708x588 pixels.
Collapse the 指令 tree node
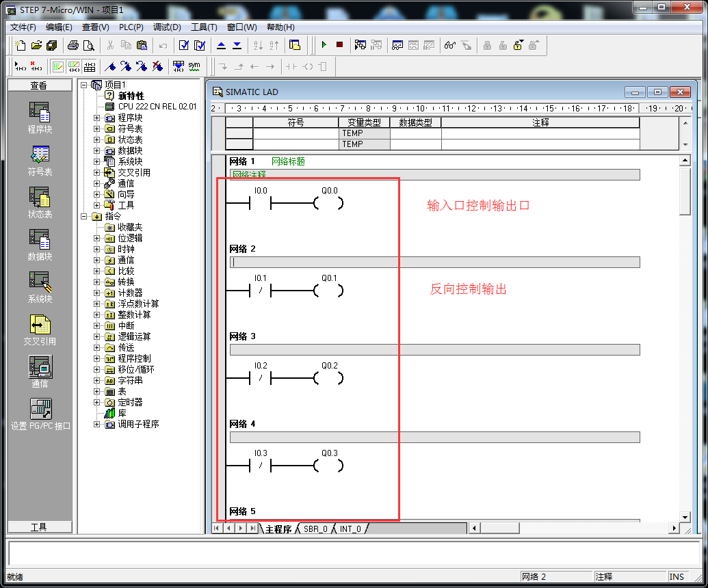tap(84, 216)
